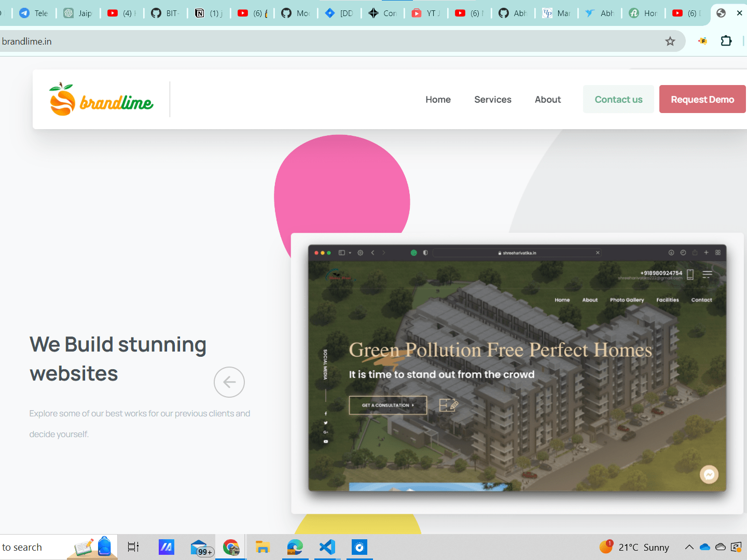The image size is (747, 560).
Task: Switch to the Hor tab
Action: (x=643, y=13)
